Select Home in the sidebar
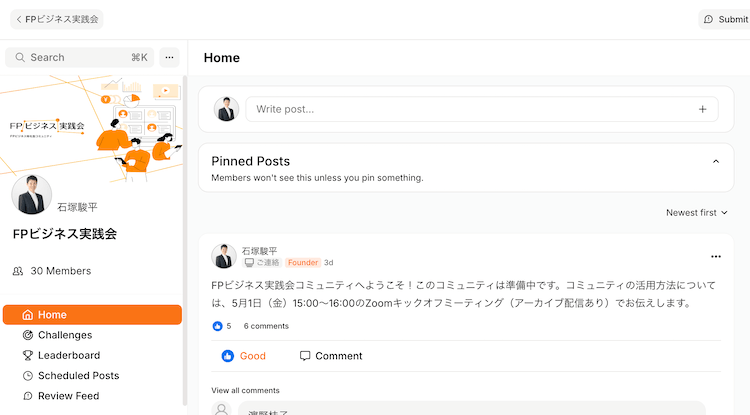Screen dimensions: 750x415 92,315
